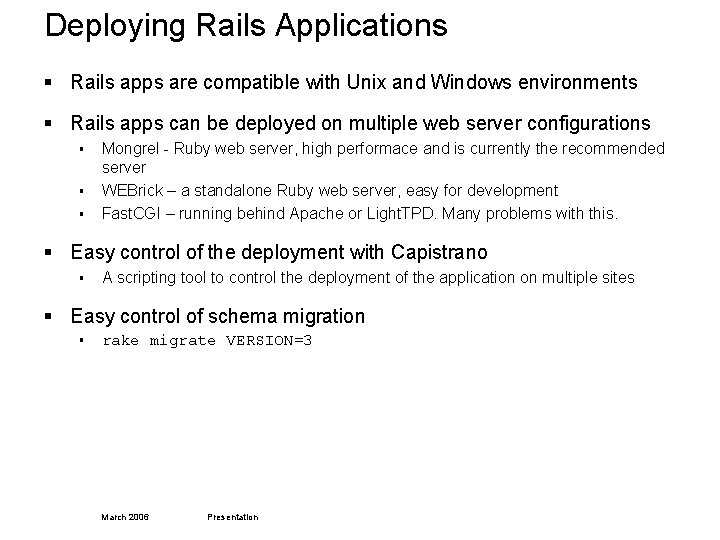Select the Mongrel Ruby web server line

pos(383,158)
